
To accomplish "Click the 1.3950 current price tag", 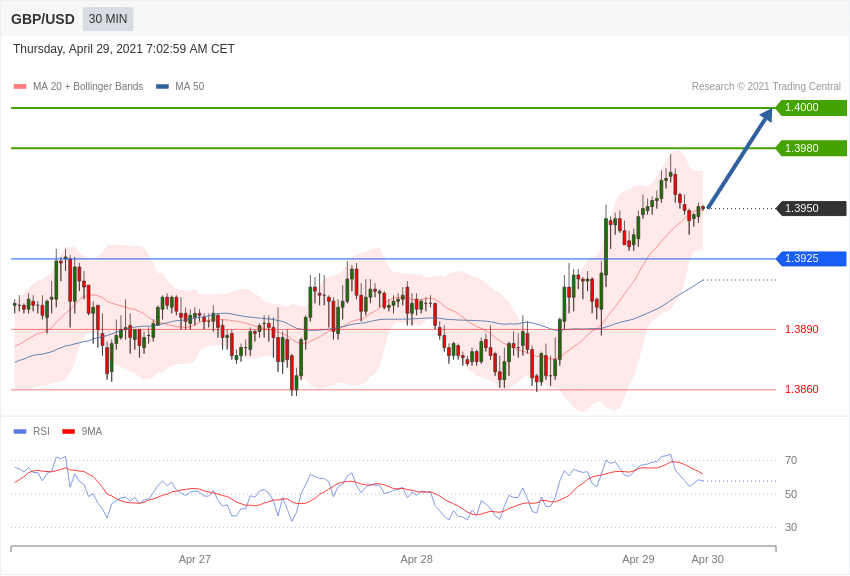I will (811, 208).
